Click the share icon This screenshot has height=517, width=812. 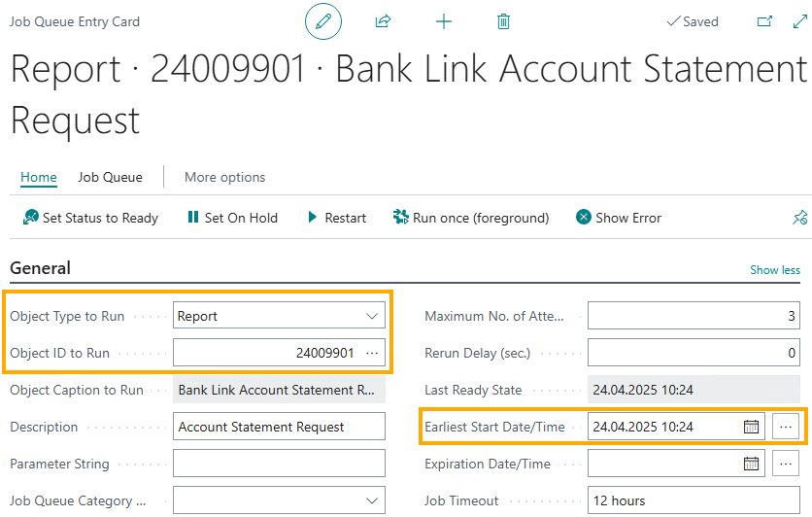pos(383,21)
